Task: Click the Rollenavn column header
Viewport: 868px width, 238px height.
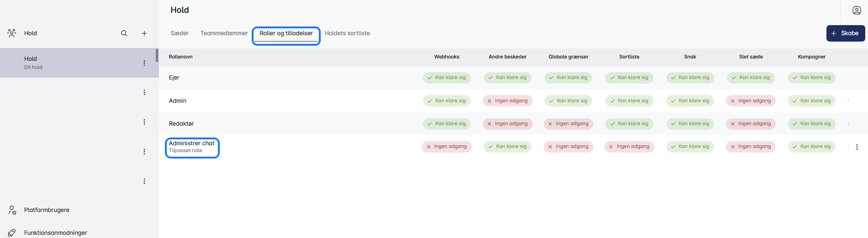Action: click(180, 57)
